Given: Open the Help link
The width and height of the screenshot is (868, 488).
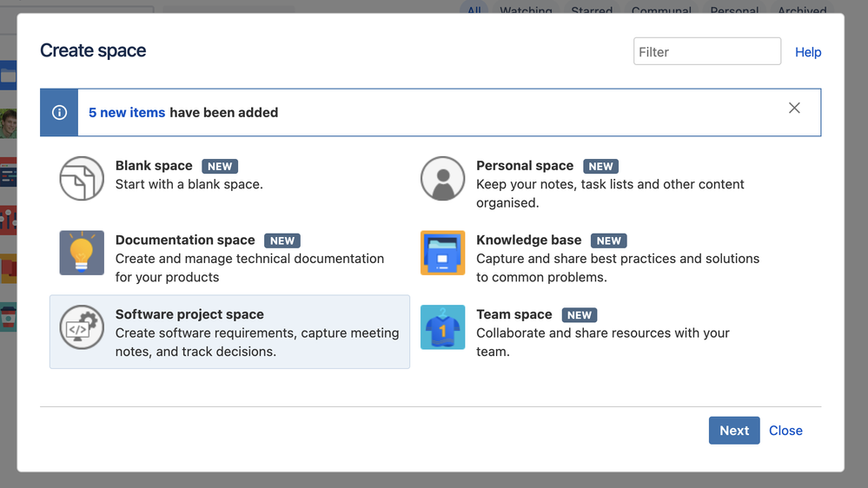Looking at the screenshot, I should pos(808,52).
